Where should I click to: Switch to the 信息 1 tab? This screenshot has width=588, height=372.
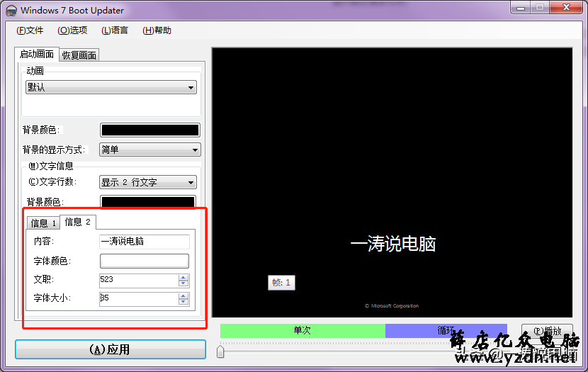click(43, 223)
